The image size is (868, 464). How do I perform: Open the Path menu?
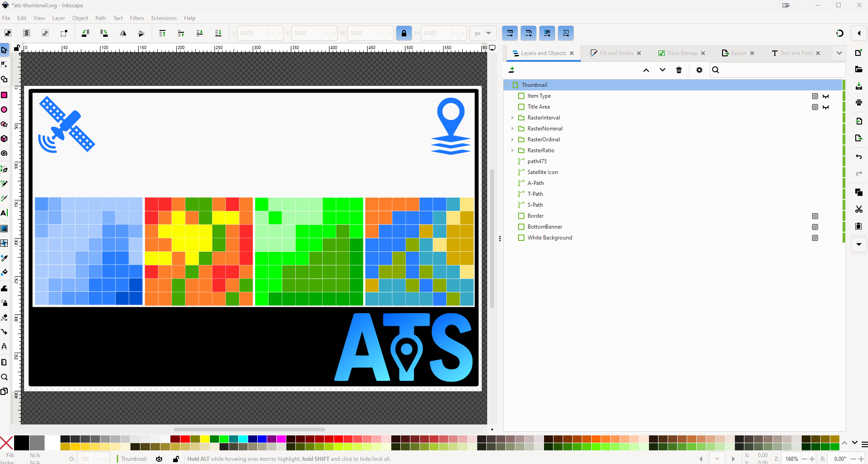100,18
